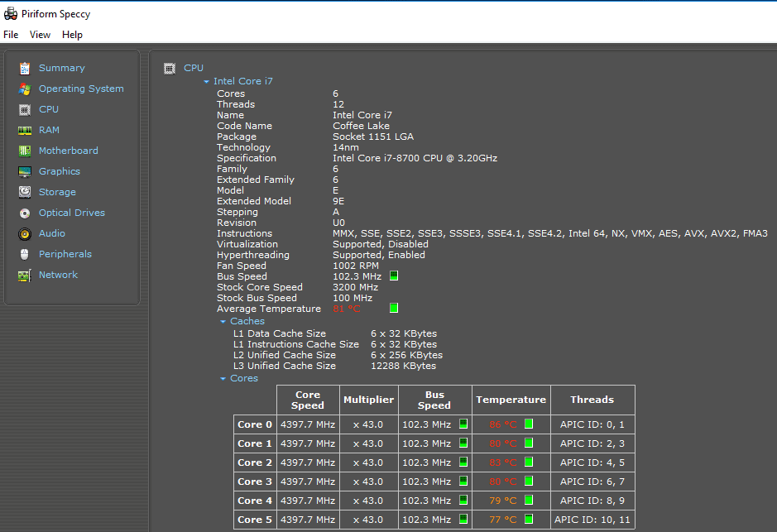
Task: Select the 81 °C average temperature value
Action: click(x=347, y=309)
